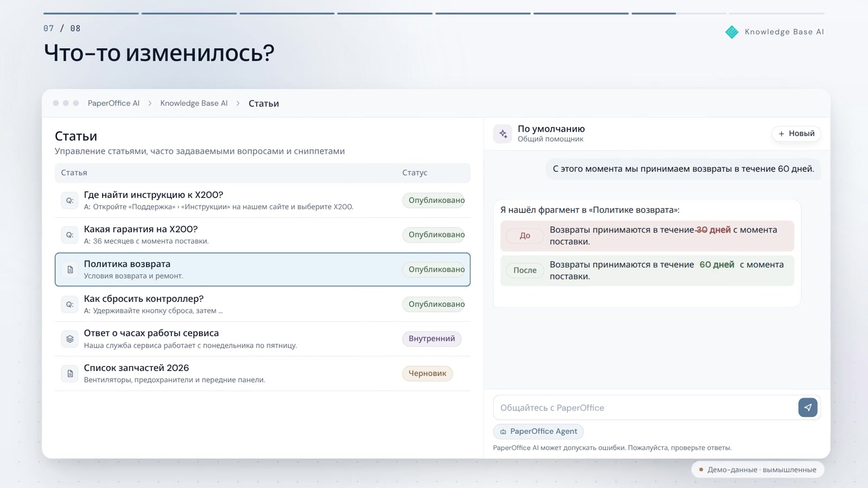The image size is (868, 488).
Task: Click Я нашёл фрагмент reply text
Action: pos(590,210)
